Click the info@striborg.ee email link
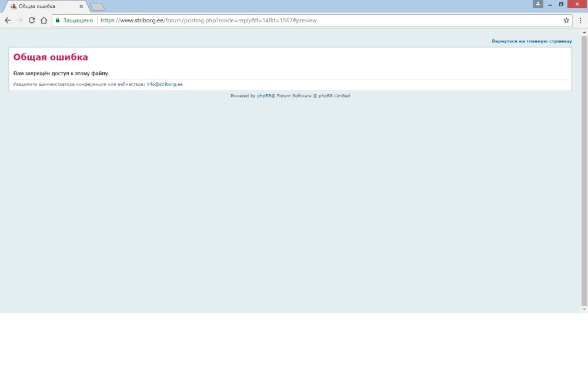This screenshot has width=588, height=367. pos(165,84)
